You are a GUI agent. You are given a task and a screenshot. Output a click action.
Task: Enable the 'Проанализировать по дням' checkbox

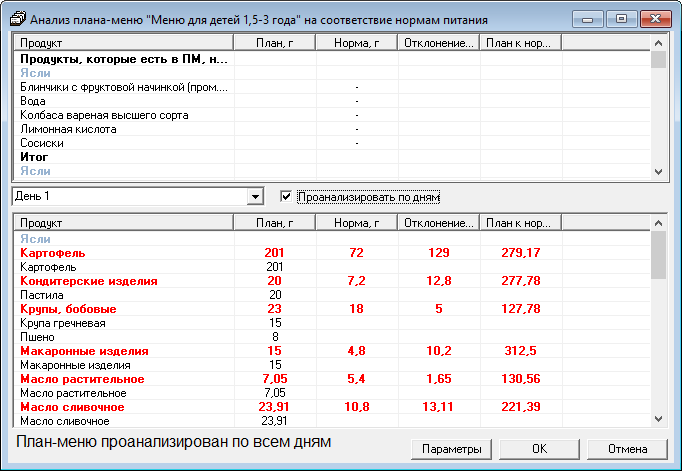(x=287, y=197)
